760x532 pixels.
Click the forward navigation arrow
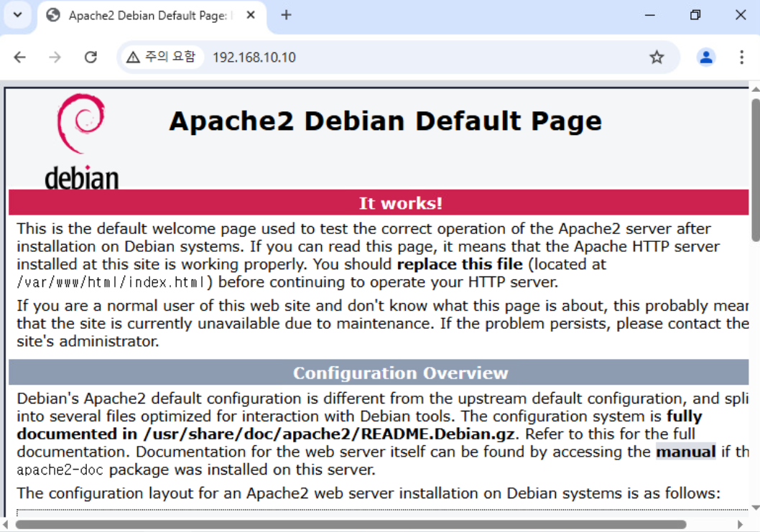(x=55, y=57)
